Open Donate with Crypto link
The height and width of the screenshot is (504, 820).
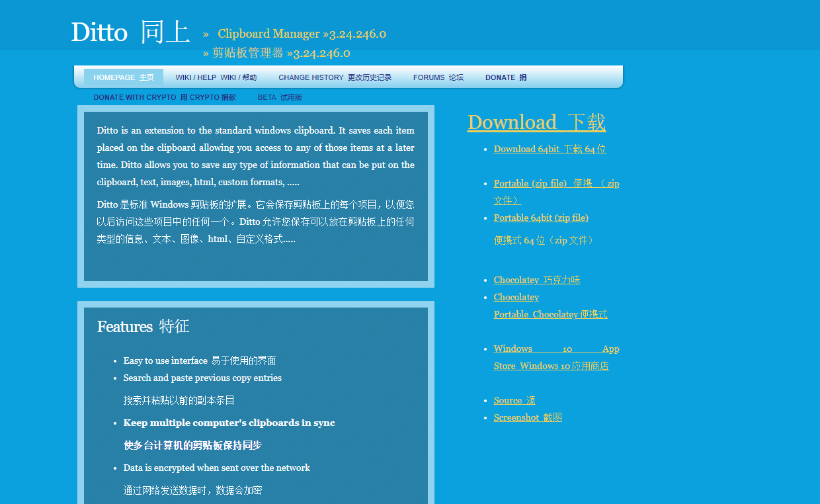coord(165,97)
